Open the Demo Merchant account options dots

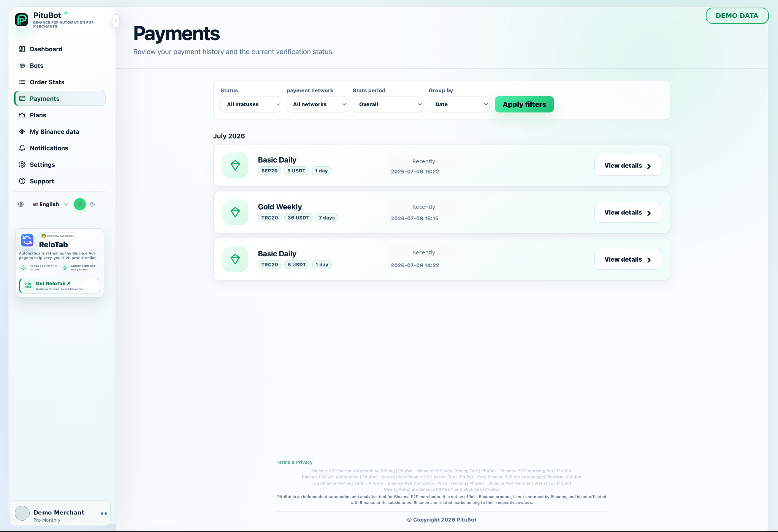coord(104,513)
